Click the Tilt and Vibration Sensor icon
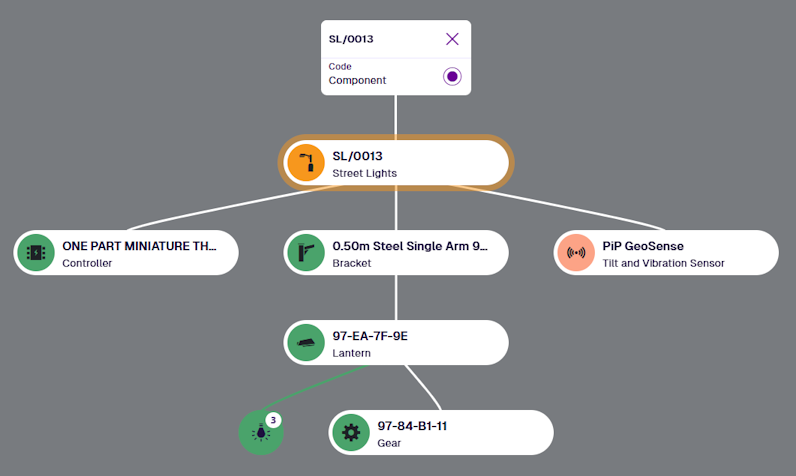Image resolution: width=796 pixels, height=476 pixels. pyautogui.click(x=576, y=253)
